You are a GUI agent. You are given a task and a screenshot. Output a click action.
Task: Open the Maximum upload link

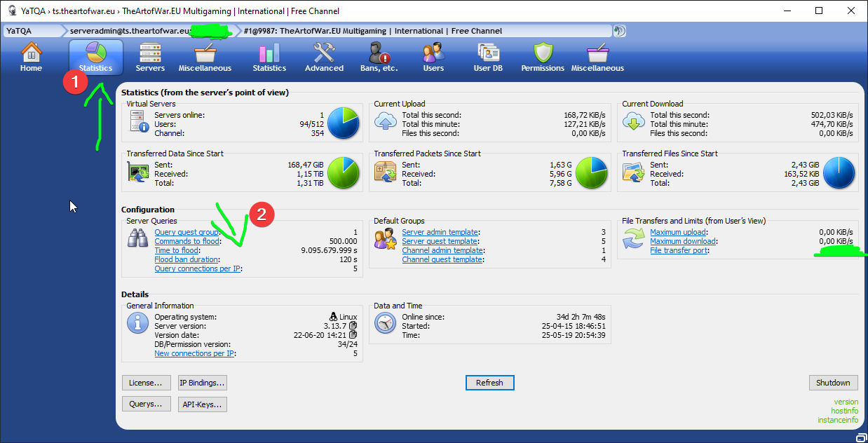click(678, 232)
